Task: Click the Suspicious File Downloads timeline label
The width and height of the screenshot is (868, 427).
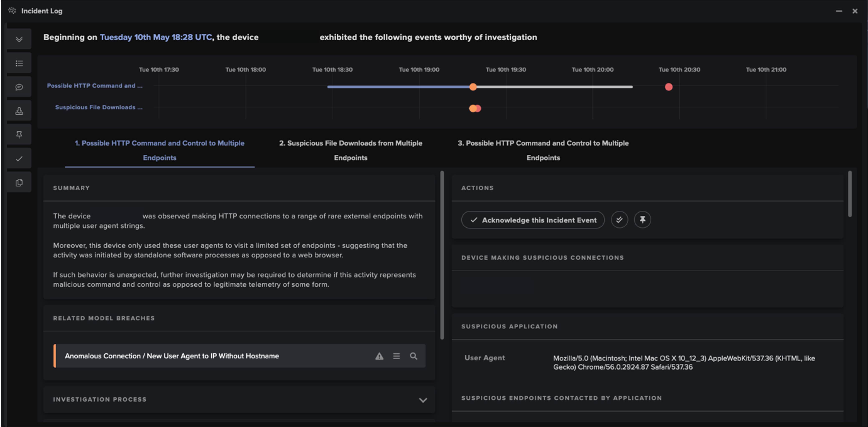Action: tap(99, 107)
